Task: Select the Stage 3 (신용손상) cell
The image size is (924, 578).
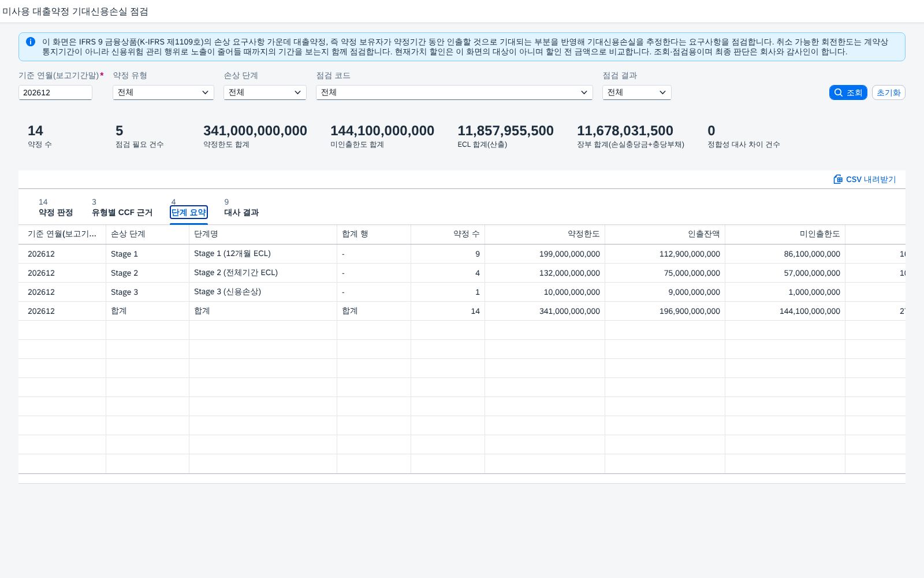Action: tap(263, 292)
